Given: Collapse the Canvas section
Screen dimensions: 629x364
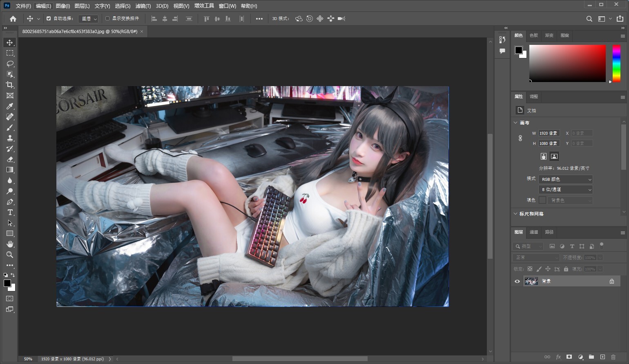Looking at the screenshot, I should [515, 122].
